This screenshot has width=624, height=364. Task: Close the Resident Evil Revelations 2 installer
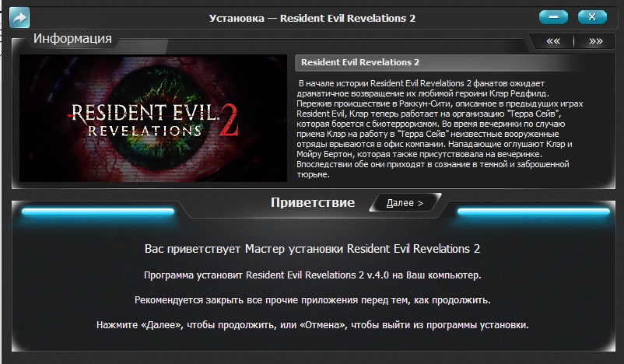click(x=592, y=17)
